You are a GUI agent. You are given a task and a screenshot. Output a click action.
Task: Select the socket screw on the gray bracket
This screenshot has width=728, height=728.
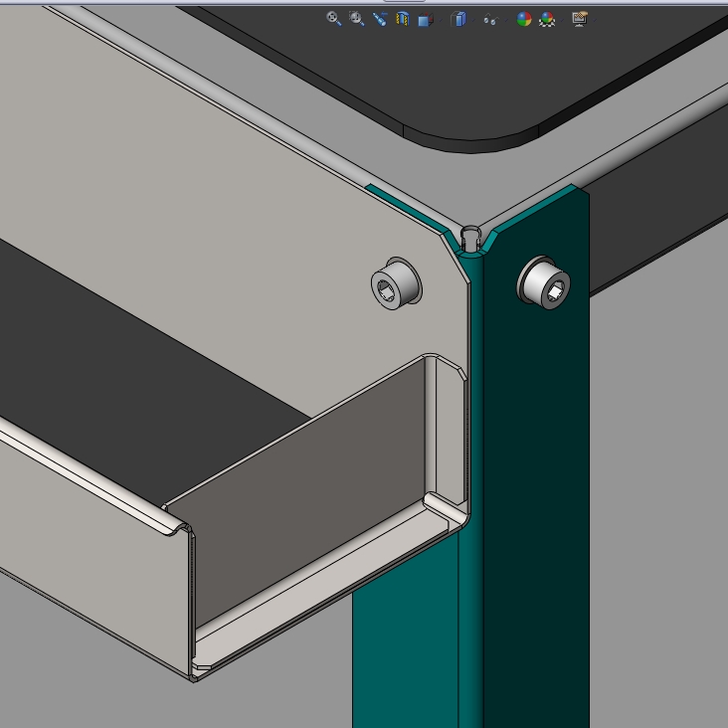coord(396,283)
